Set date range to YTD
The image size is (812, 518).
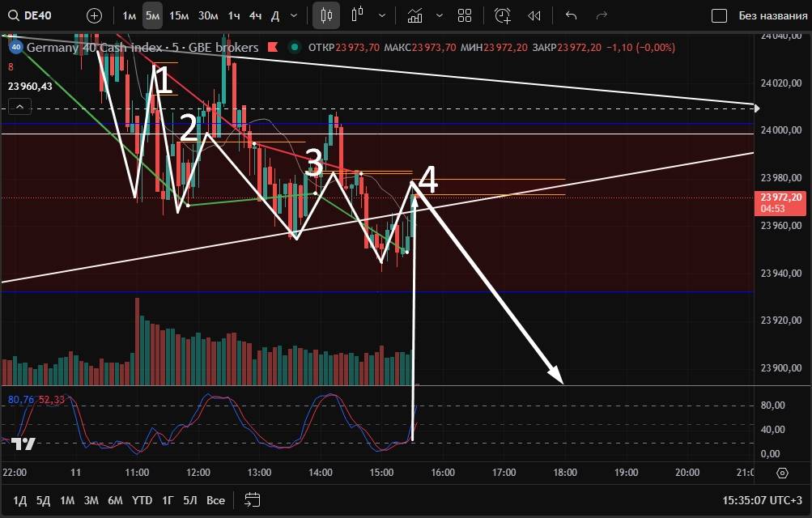coord(142,499)
